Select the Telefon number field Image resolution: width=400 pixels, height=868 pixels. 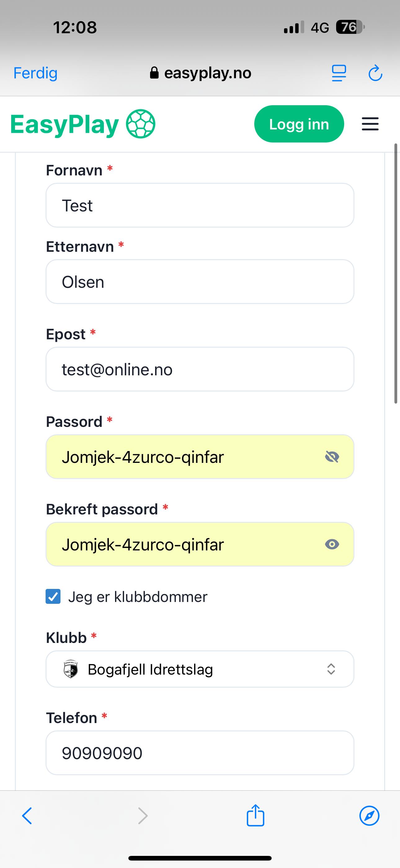[200, 753]
